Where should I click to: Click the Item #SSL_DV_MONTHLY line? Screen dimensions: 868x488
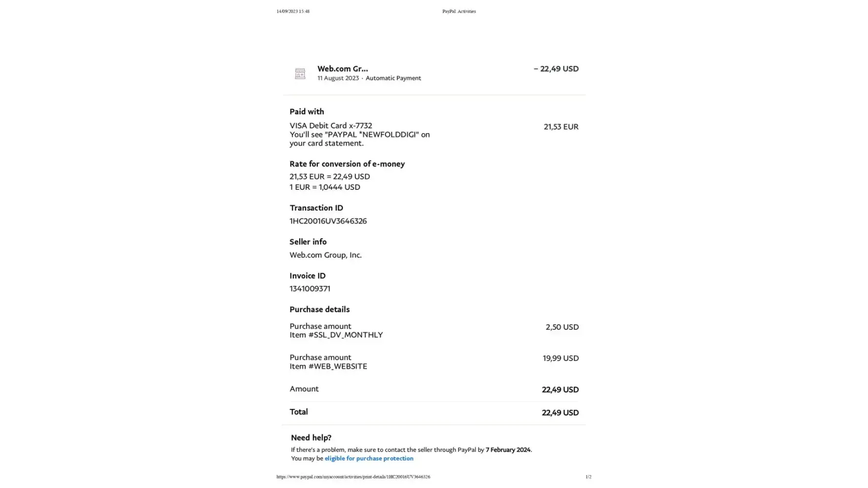point(336,335)
